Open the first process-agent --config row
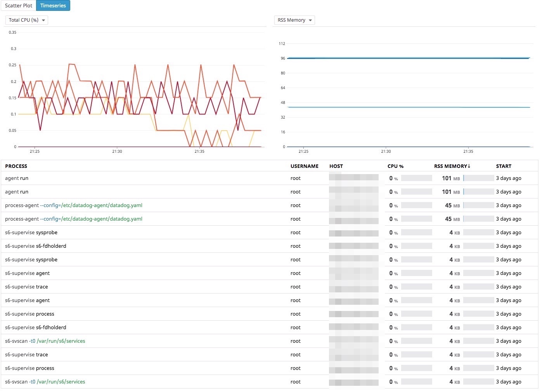This screenshot has width=540, height=392. 74,205
